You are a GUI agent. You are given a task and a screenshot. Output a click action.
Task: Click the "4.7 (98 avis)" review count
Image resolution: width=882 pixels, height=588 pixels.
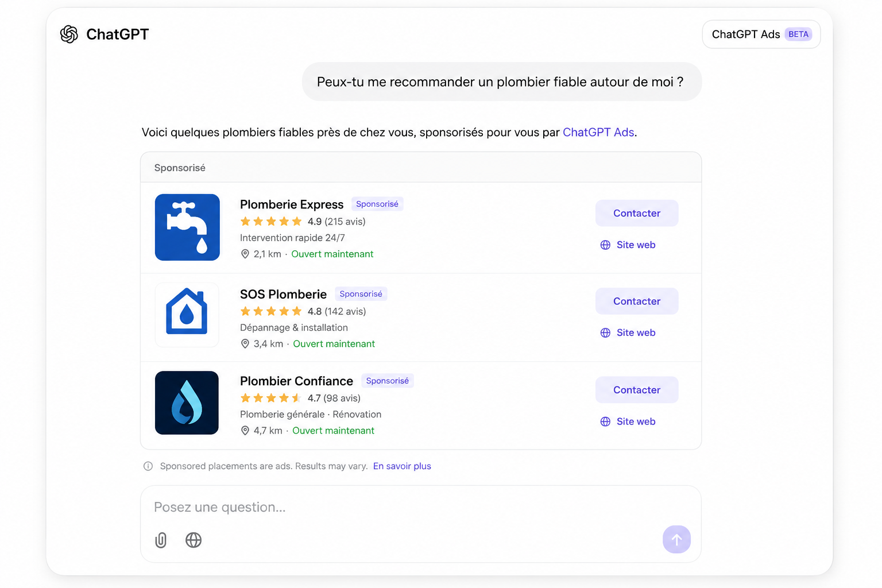[334, 398]
